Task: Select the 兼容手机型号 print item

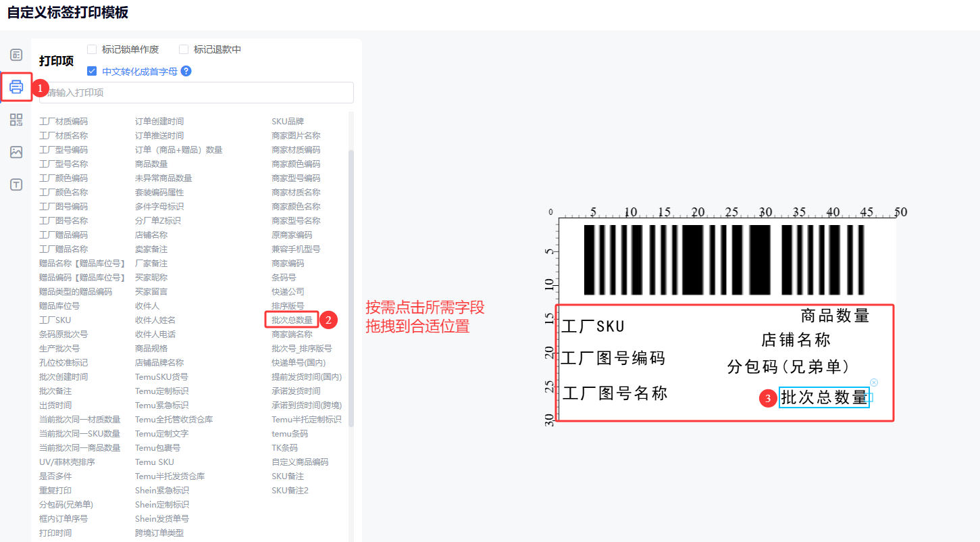Action: pos(296,249)
